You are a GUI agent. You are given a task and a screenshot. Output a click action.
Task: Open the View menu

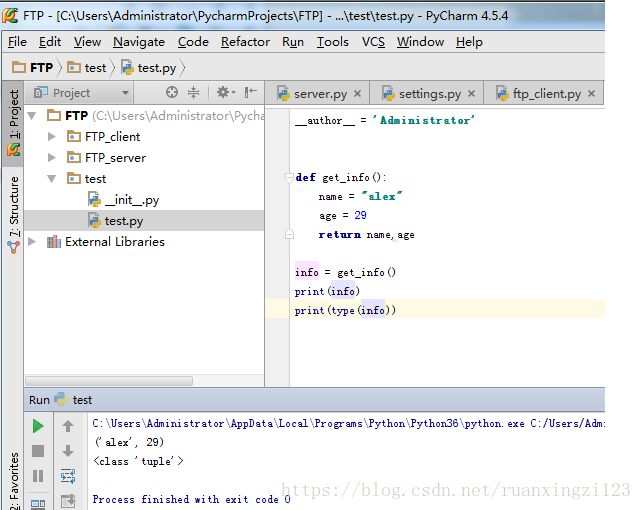pos(87,42)
